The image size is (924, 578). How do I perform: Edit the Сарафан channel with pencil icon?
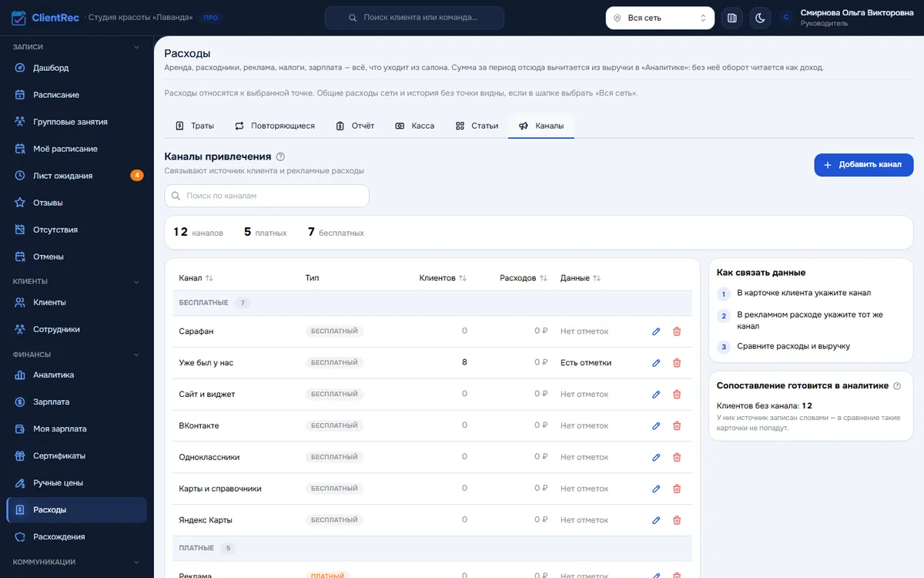pyautogui.click(x=656, y=331)
